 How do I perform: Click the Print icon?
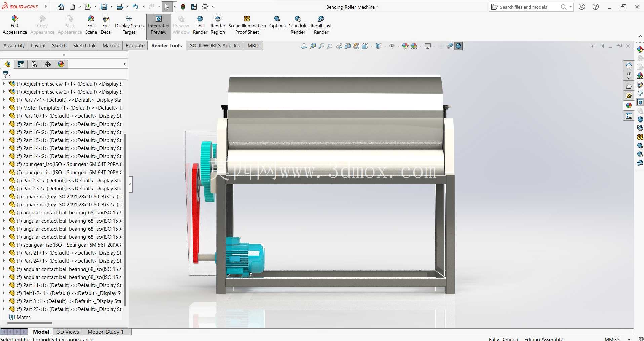click(x=120, y=7)
